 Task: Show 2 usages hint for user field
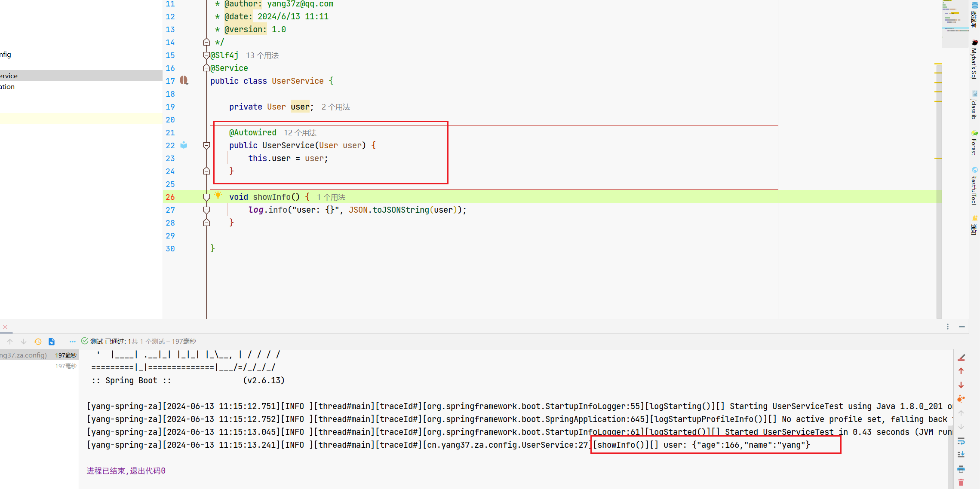point(336,107)
